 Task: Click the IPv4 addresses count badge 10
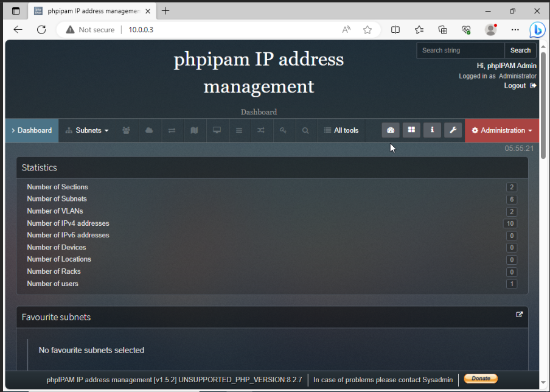point(510,223)
